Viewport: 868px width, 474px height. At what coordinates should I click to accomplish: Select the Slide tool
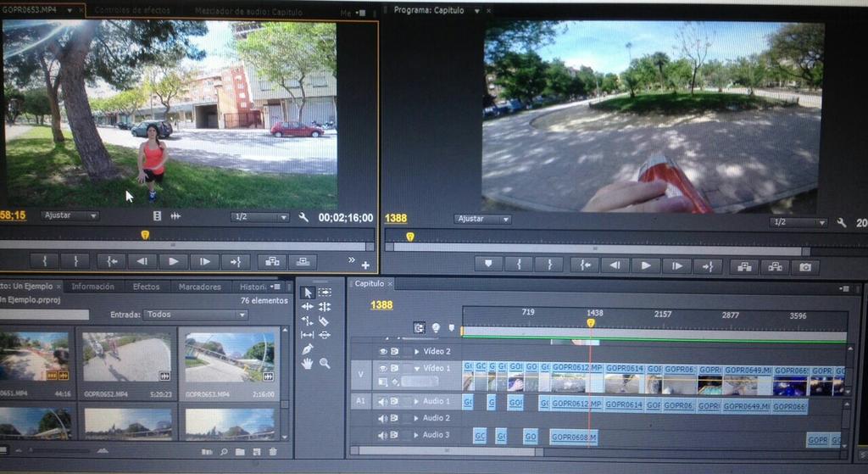(x=325, y=334)
